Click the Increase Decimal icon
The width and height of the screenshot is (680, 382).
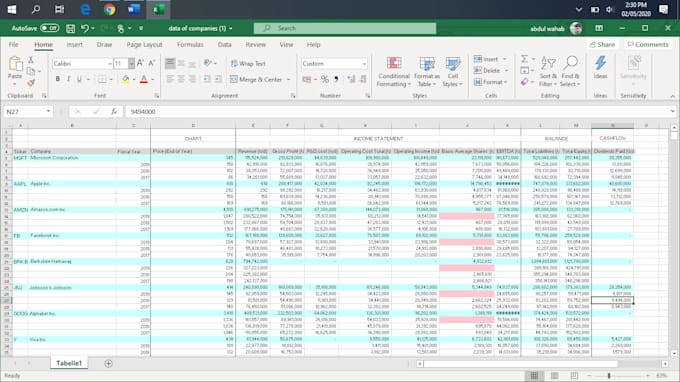[x=351, y=79]
